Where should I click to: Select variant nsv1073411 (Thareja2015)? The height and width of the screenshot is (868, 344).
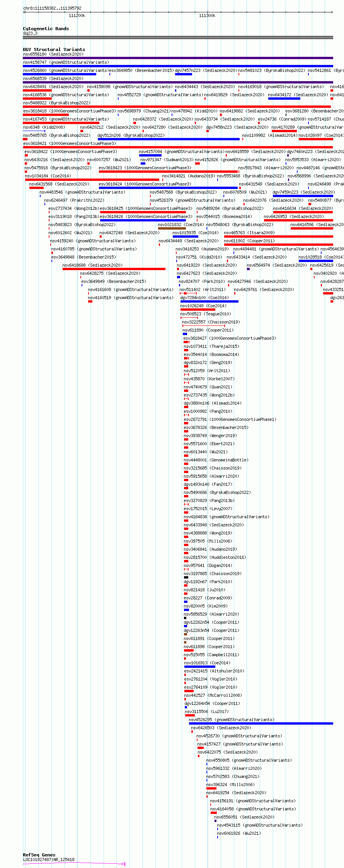pos(211,346)
